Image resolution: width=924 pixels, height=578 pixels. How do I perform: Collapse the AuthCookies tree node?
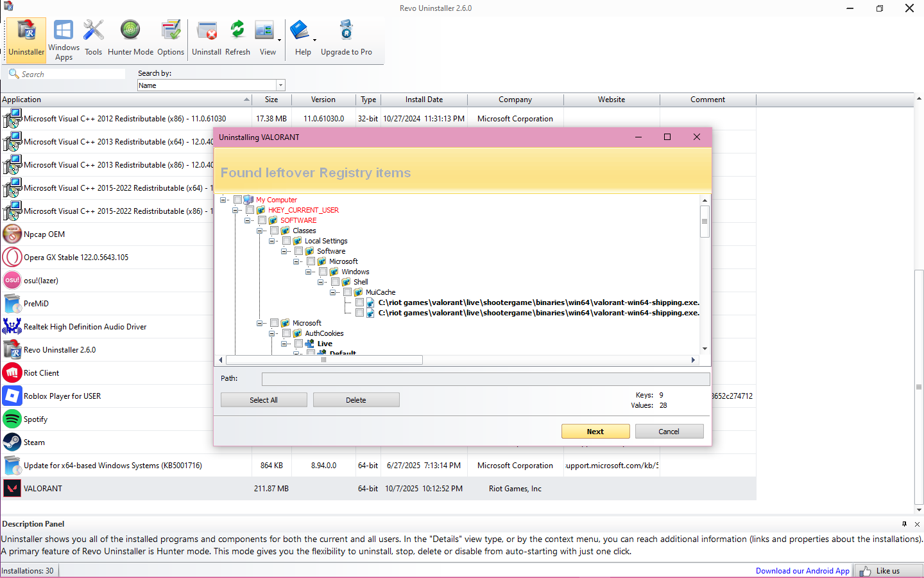(x=271, y=333)
